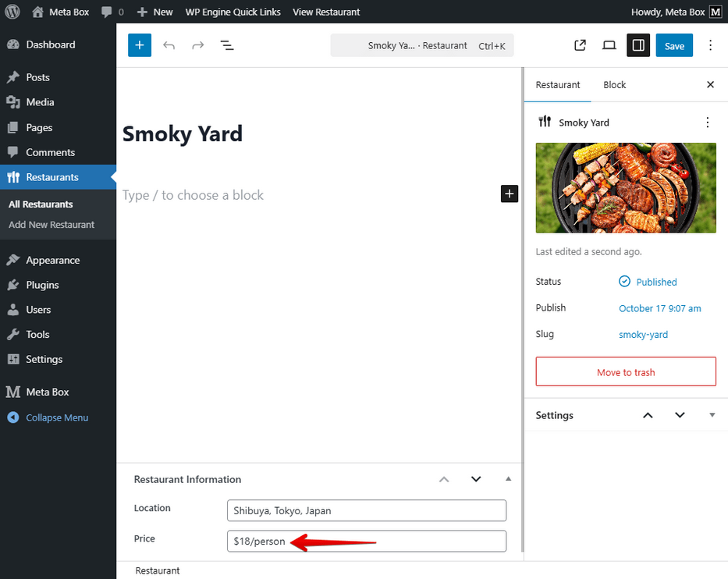Screen dimensions: 728x579
Task: Click the black add block button in canvas
Action: coord(509,194)
